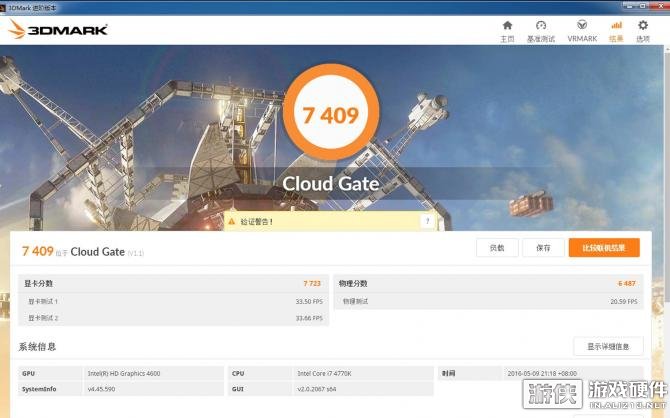Screen dimensions: 670x418
Task: Open the Benchmarks (基准测试) gauge icon
Action: tap(541, 30)
